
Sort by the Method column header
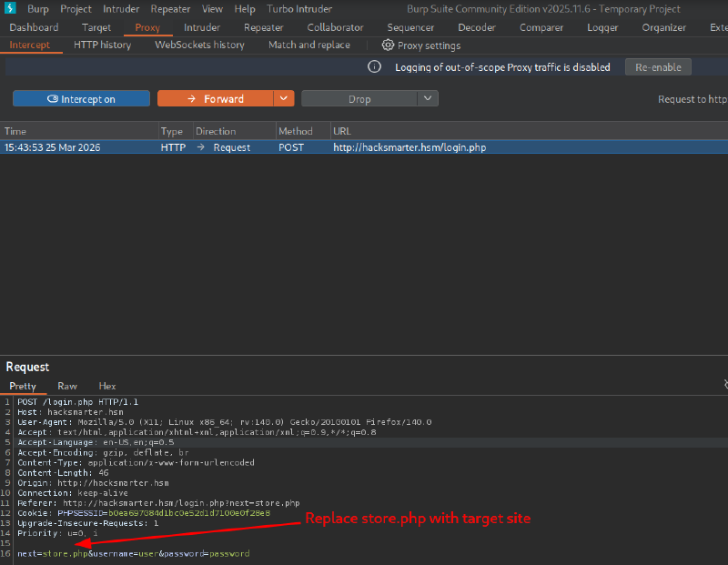pos(303,131)
